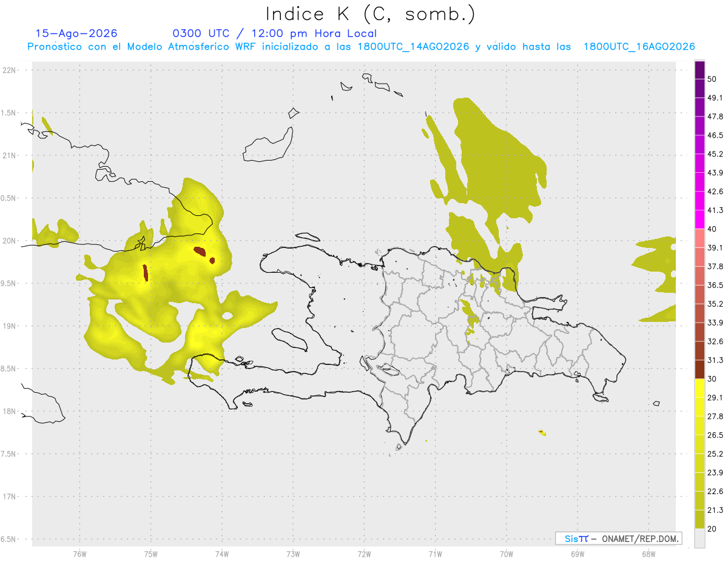Click the bright yellow colorbar segment between 30 and 29.1
Viewport: 728px width, 562px height.
(699, 388)
